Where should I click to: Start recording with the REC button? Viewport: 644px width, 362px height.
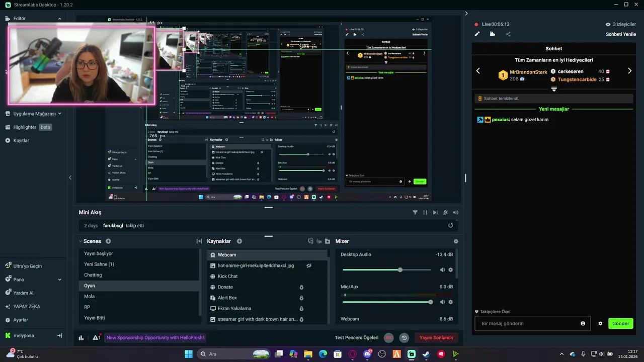click(x=389, y=338)
